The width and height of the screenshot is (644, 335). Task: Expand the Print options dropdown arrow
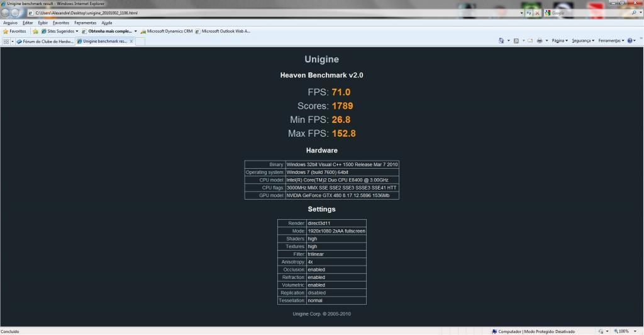(x=547, y=41)
